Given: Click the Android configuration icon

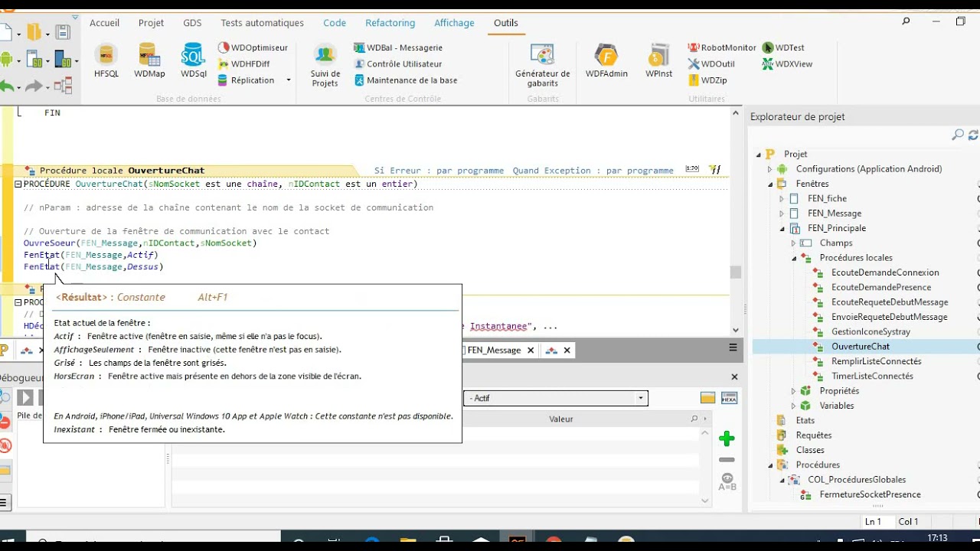Looking at the screenshot, I should pyautogui.click(x=5, y=59).
